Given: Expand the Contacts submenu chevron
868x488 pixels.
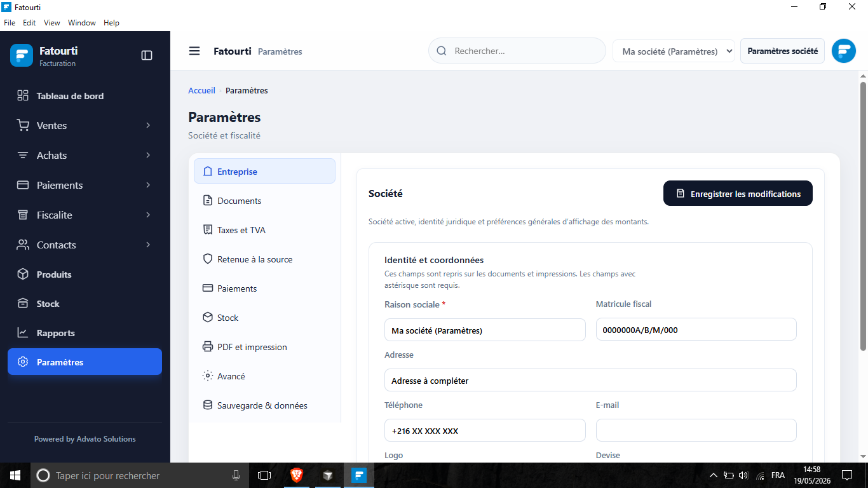Looking at the screenshot, I should [x=148, y=245].
